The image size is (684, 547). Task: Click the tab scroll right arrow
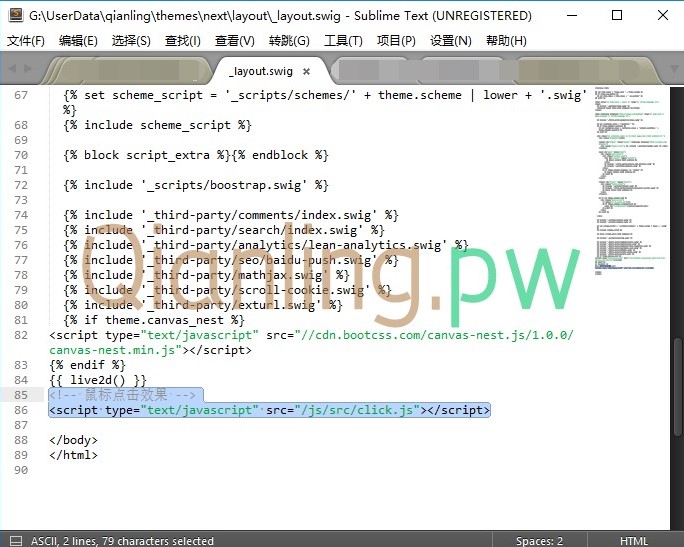[x=28, y=68]
